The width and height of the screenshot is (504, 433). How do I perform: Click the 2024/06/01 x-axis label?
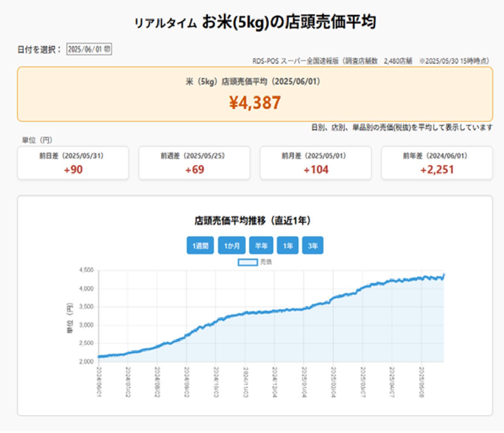[x=99, y=382]
